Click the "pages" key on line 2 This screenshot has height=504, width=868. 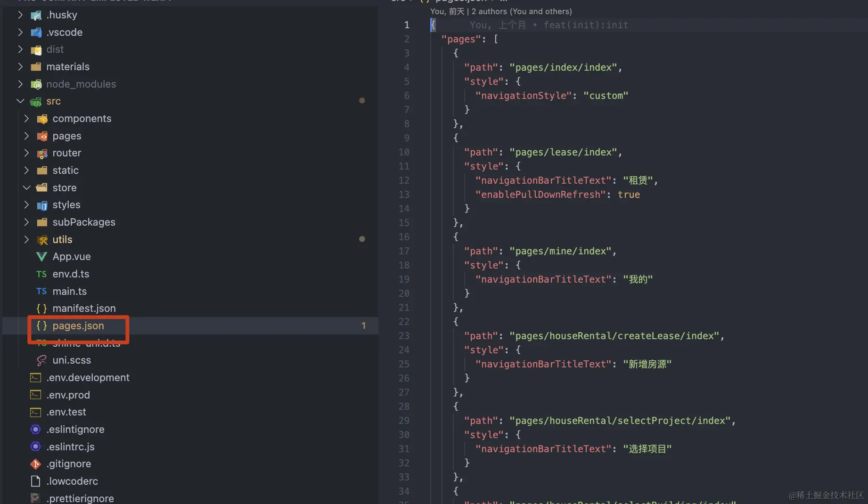461,39
